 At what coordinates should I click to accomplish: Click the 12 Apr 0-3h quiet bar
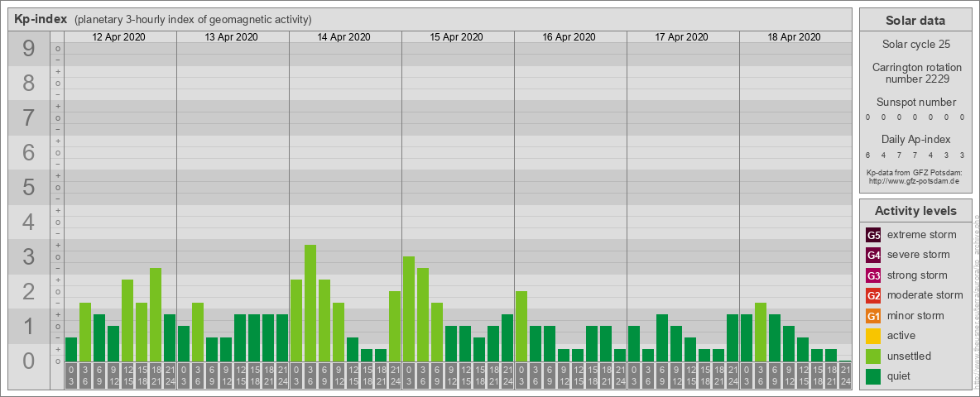(71, 350)
